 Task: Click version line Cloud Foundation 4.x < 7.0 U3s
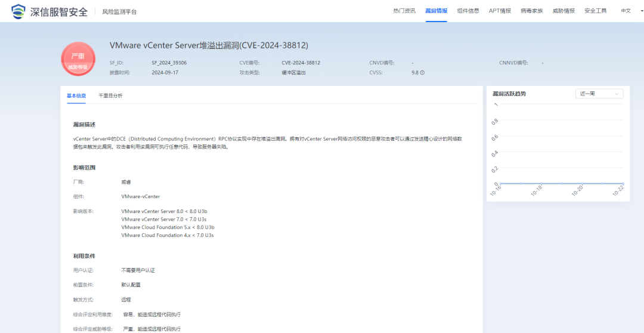coord(168,235)
